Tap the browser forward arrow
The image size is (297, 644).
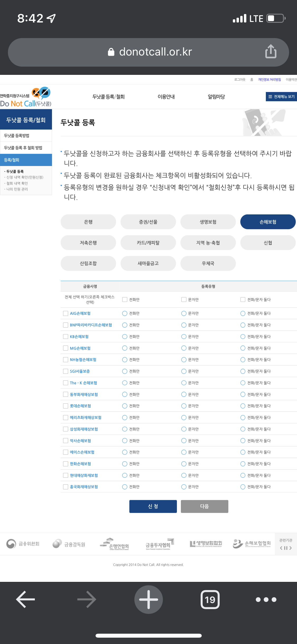(x=87, y=599)
